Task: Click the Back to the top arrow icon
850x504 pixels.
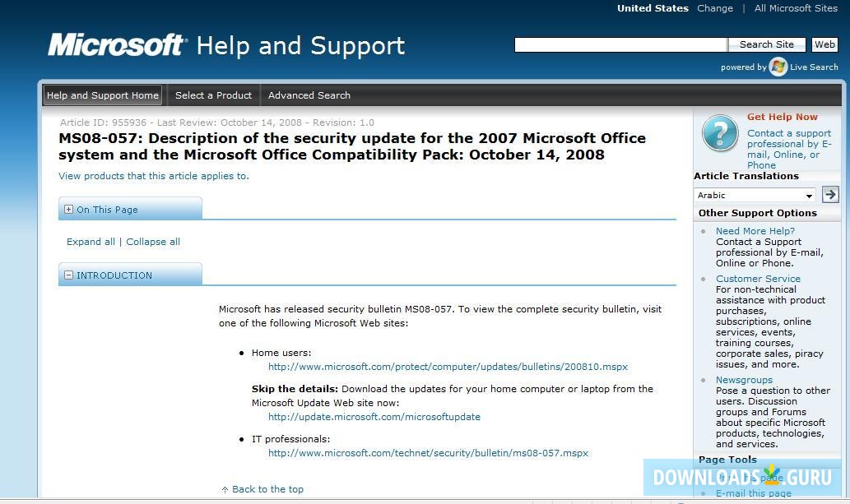Action: [225, 488]
